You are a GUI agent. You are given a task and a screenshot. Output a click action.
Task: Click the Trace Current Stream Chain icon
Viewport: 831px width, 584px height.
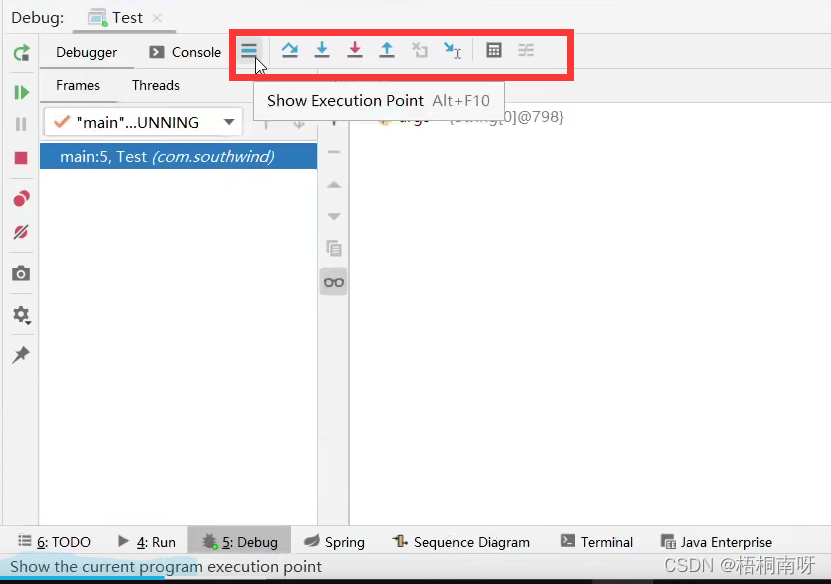tap(526, 50)
